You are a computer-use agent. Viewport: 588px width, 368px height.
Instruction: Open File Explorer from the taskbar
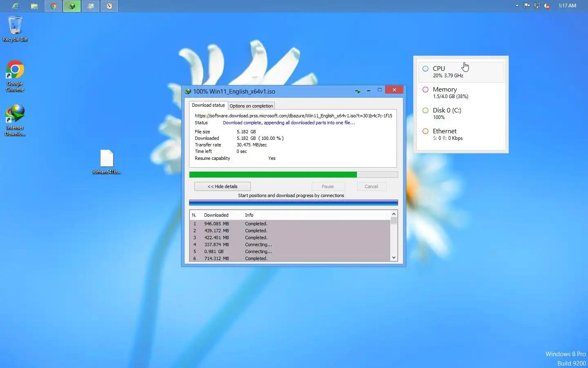[x=34, y=6]
